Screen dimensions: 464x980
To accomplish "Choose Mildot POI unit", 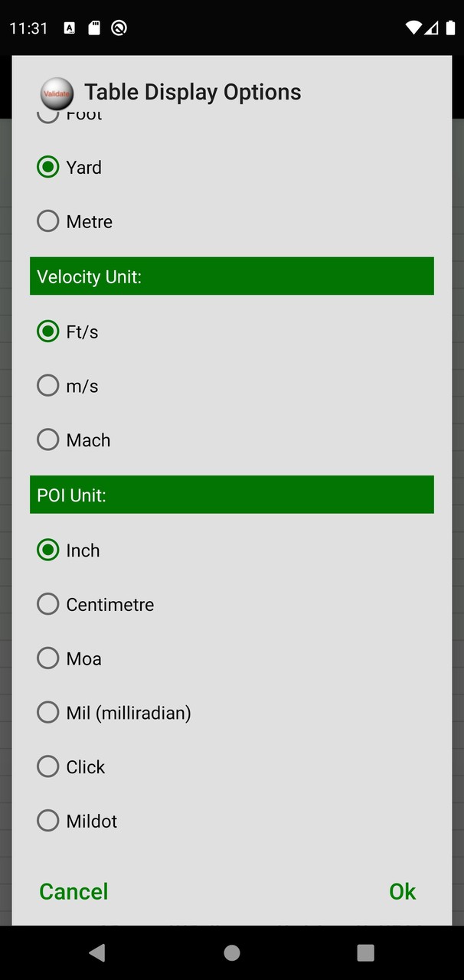I will tap(47, 820).
